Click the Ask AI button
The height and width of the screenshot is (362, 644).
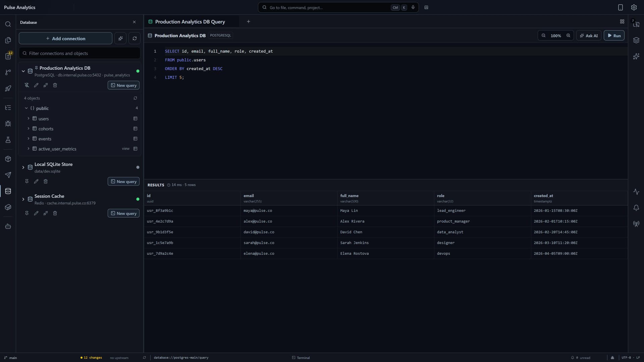coord(589,36)
